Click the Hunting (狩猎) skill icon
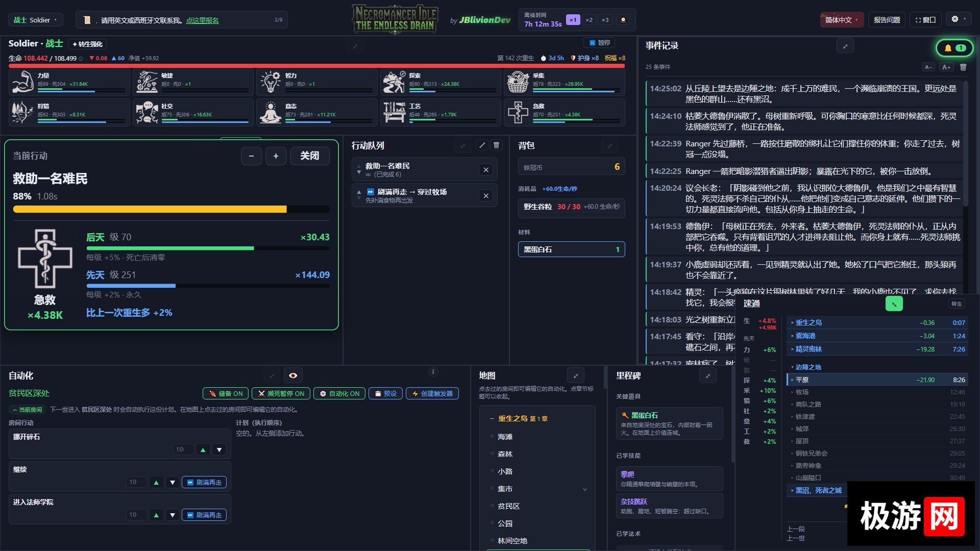The height and width of the screenshot is (551, 980). point(23,112)
